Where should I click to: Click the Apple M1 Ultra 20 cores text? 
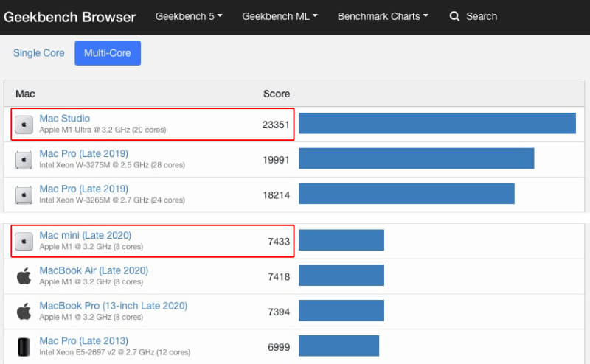pos(103,130)
